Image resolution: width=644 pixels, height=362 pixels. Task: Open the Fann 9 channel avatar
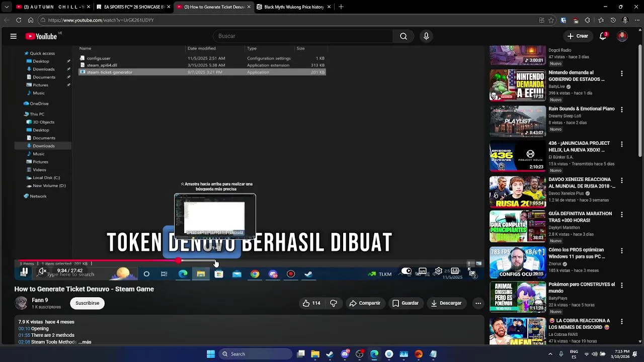(21, 303)
